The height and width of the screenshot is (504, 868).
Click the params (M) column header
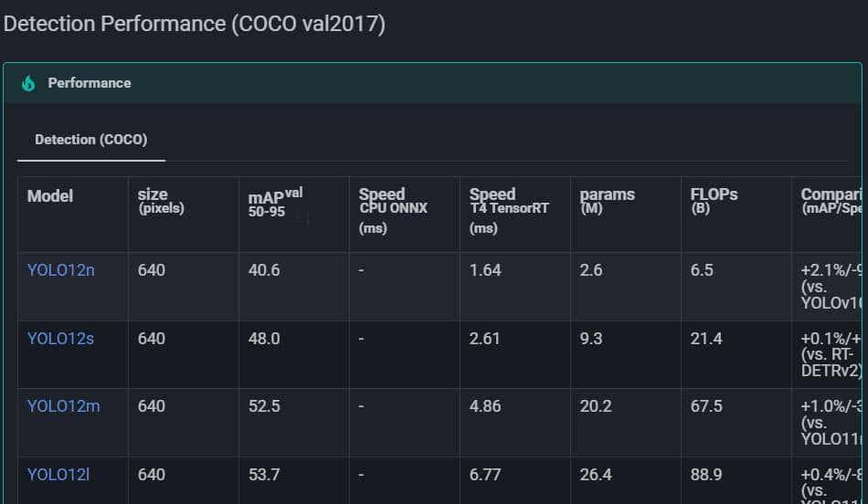point(607,201)
